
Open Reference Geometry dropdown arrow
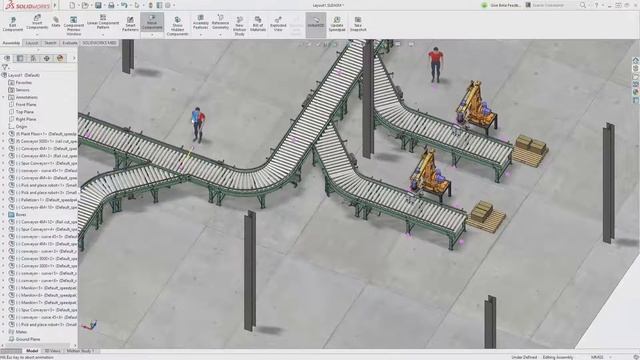[220, 35]
